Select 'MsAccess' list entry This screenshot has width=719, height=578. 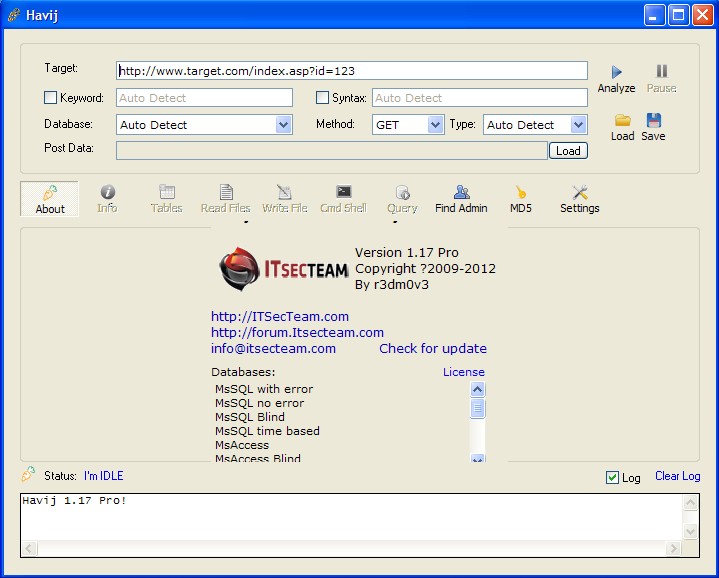pyautogui.click(x=242, y=445)
